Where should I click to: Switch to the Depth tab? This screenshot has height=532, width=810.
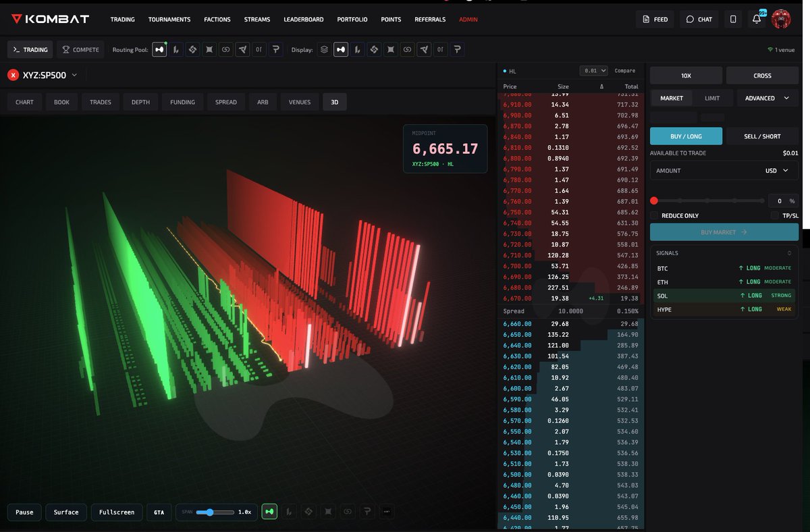pyautogui.click(x=140, y=102)
